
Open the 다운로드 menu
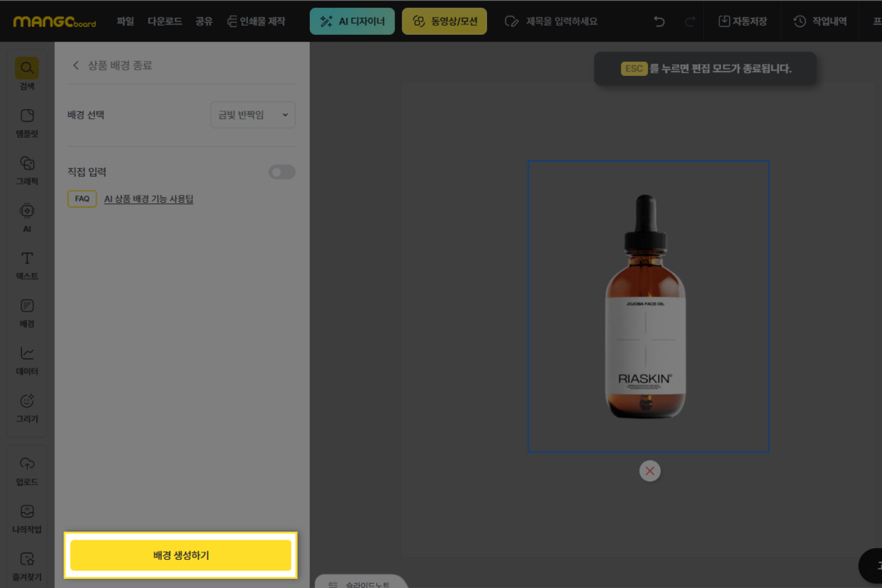pyautogui.click(x=165, y=21)
